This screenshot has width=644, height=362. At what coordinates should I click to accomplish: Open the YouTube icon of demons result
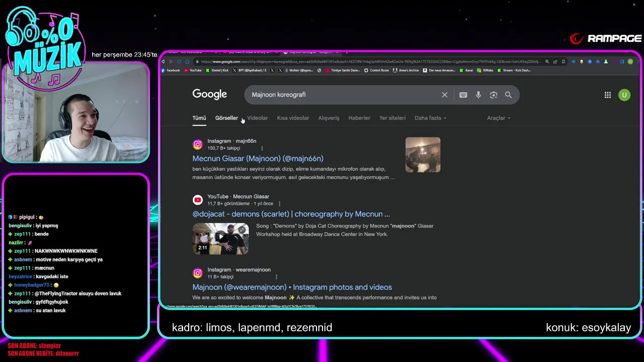click(198, 200)
